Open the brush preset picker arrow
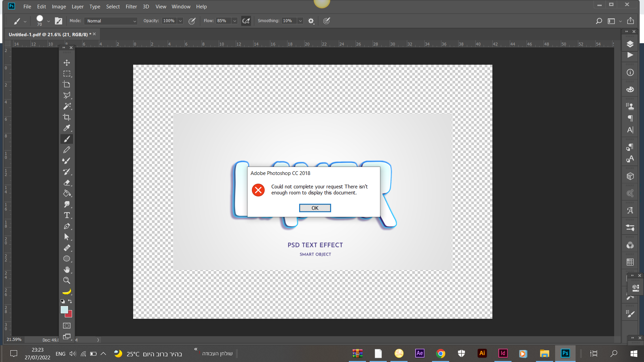644x362 pixels. (49, 21)
